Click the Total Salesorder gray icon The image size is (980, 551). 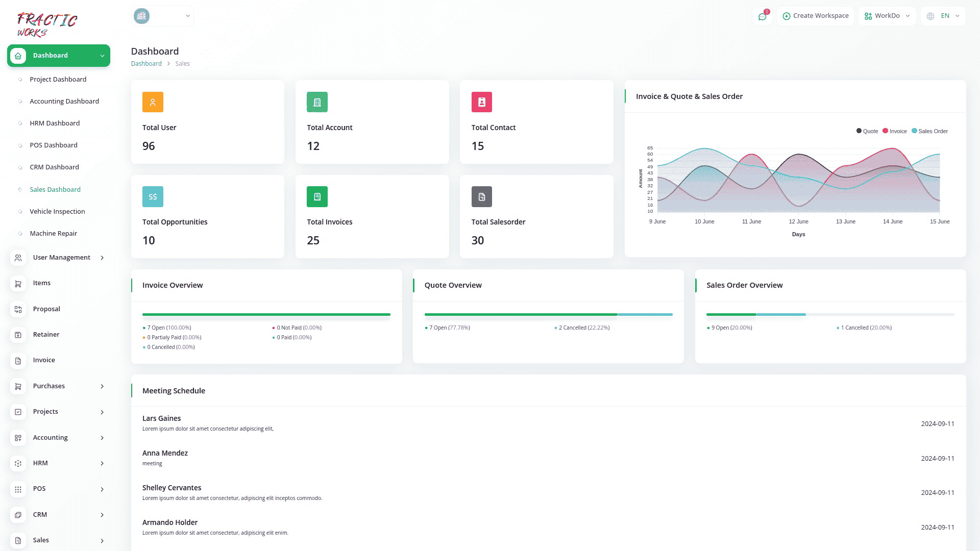pos(481,197)
